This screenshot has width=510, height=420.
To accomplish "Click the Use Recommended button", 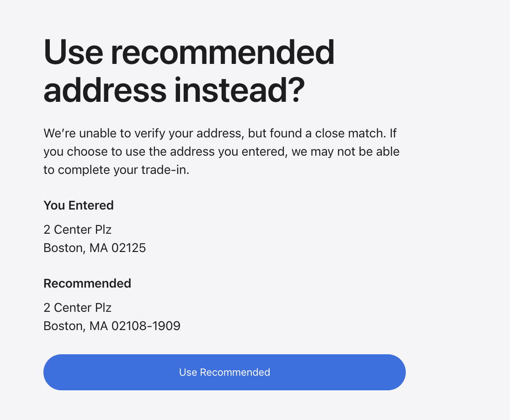I will 224,372.
